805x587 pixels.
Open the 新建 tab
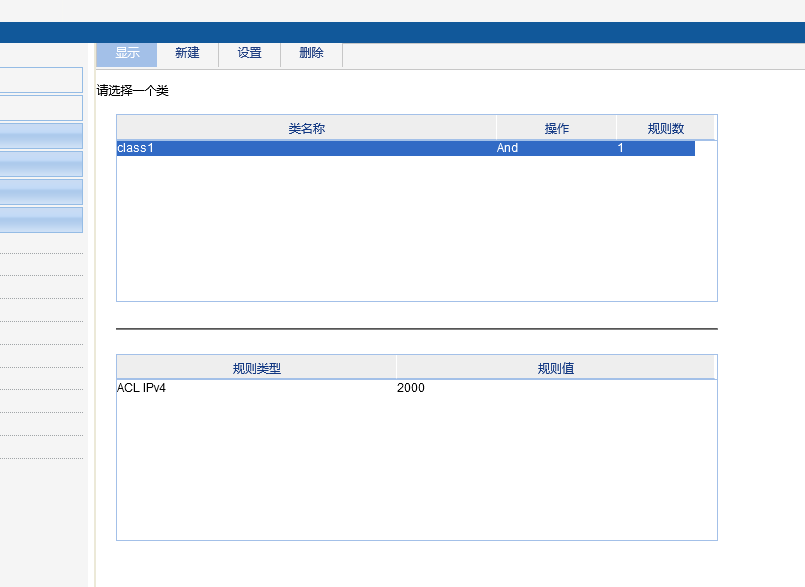point(187,53)
